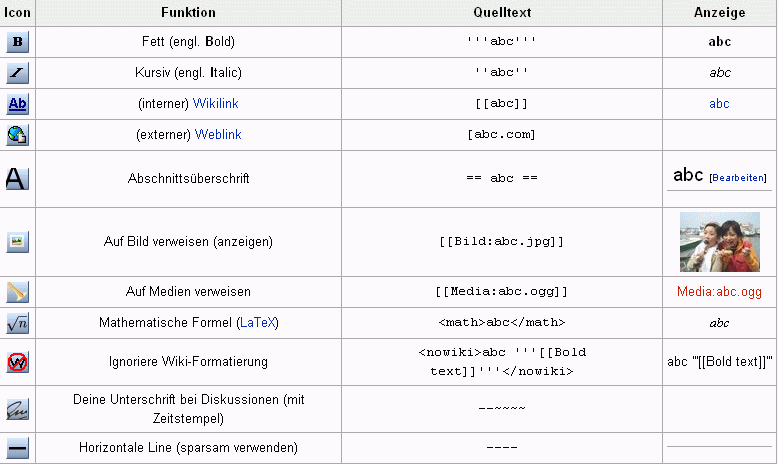778x464 pixels.
Task: Click the section heading 'A' icon
Action: click(18, 178)
